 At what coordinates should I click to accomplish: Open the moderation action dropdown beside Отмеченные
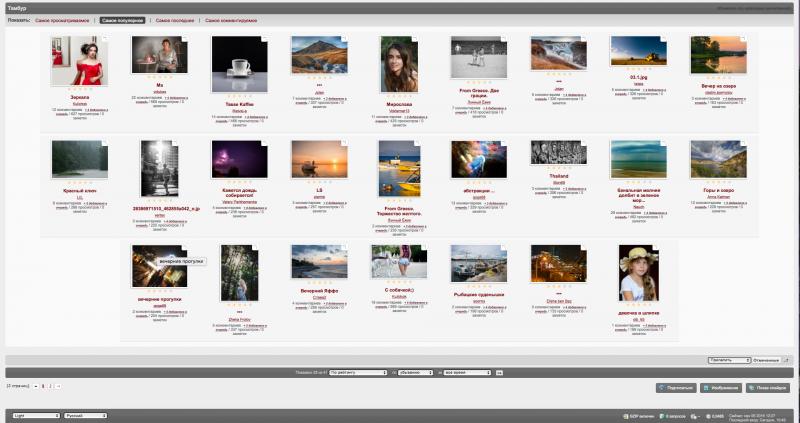[729, 360]
